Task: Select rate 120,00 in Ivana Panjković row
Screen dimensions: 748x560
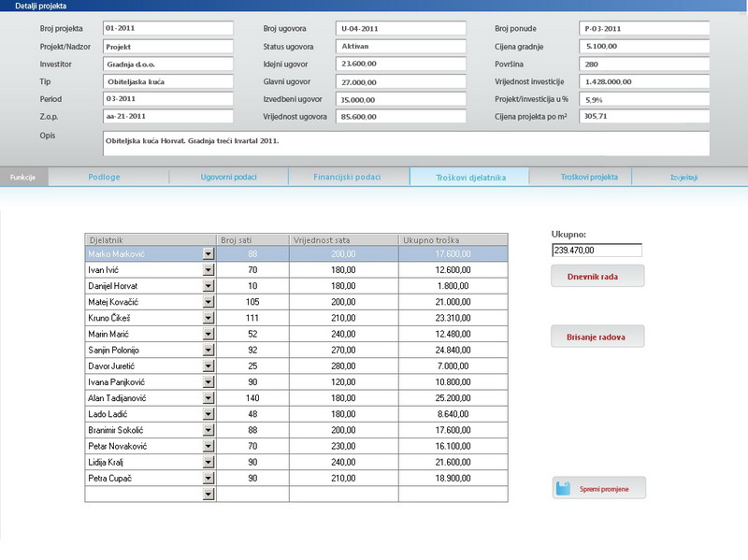Action: tap(344, 382)
